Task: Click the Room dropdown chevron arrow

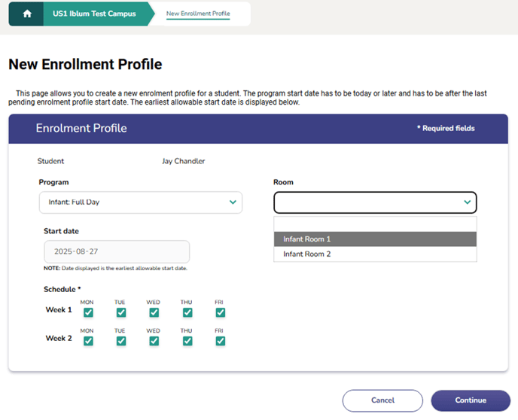Action: point(467,202)
